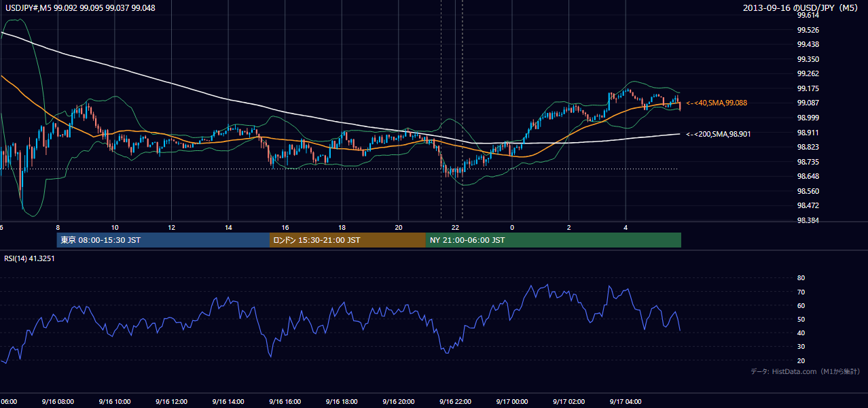
Task: Click the RSI(14) 41.3251 indicator label
Action: click(x=29, y=258)
